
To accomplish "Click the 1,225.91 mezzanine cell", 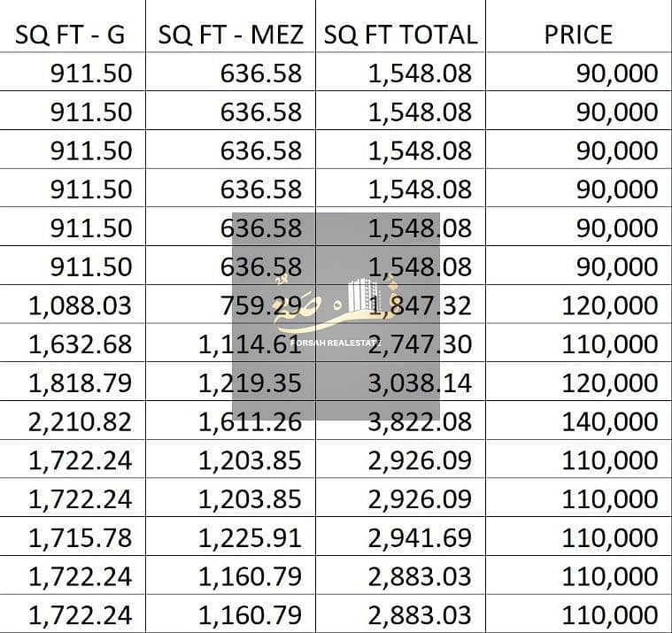I will 230,537.
